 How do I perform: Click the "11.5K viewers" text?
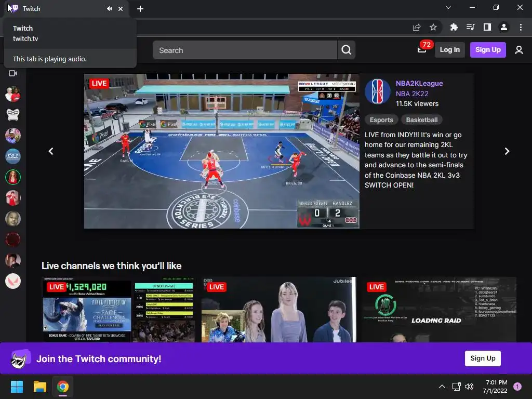(x=417, y=104)
